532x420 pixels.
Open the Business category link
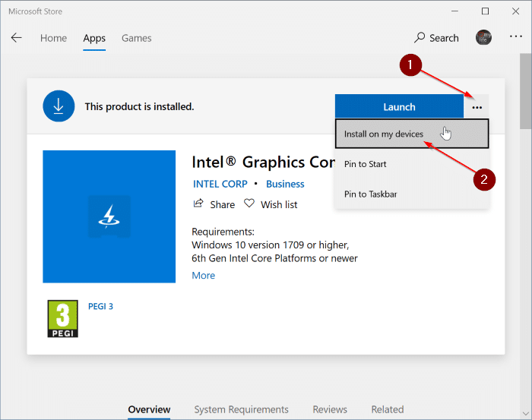click(x=285, y=184)
